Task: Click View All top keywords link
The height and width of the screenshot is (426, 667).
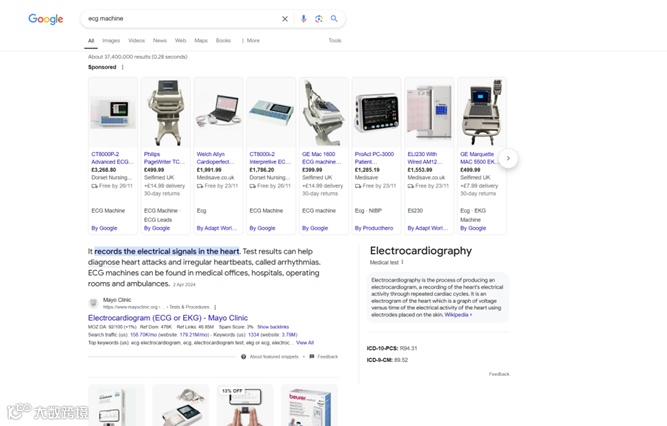Action: coord(305,343)
